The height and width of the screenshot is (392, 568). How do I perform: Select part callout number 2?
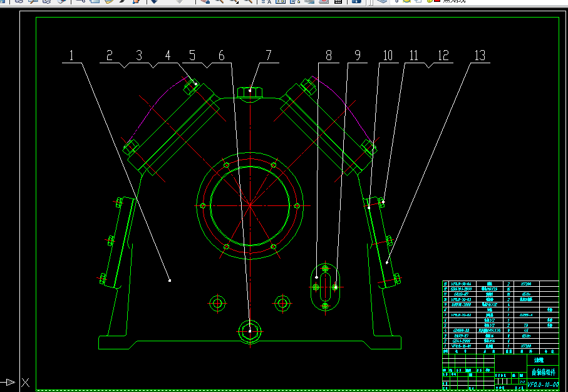click(110, 56)
